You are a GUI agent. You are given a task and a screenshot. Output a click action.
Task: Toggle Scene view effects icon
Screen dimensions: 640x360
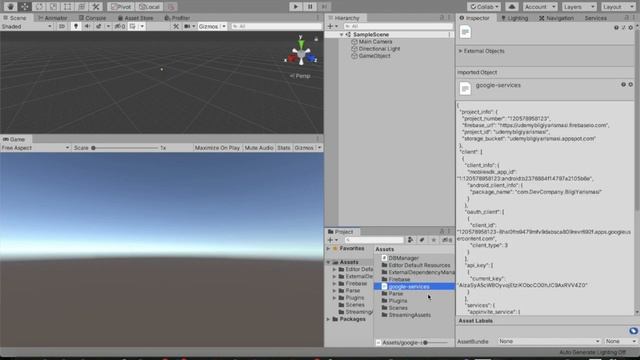click(x=98, y=26)
